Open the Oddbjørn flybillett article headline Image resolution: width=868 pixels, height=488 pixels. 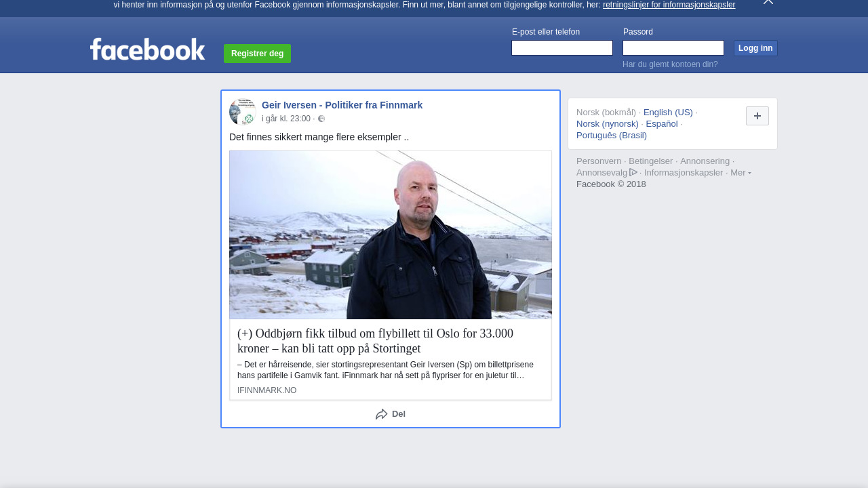coord(375,341)
